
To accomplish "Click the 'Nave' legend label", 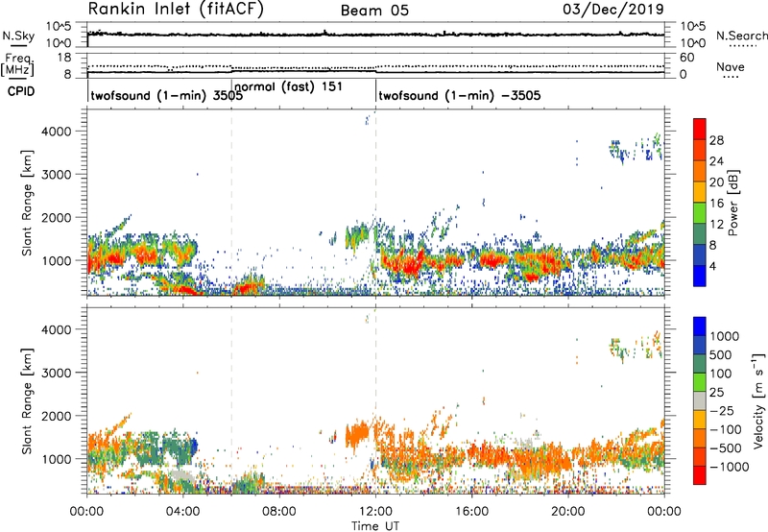I will tap(731, 66).
